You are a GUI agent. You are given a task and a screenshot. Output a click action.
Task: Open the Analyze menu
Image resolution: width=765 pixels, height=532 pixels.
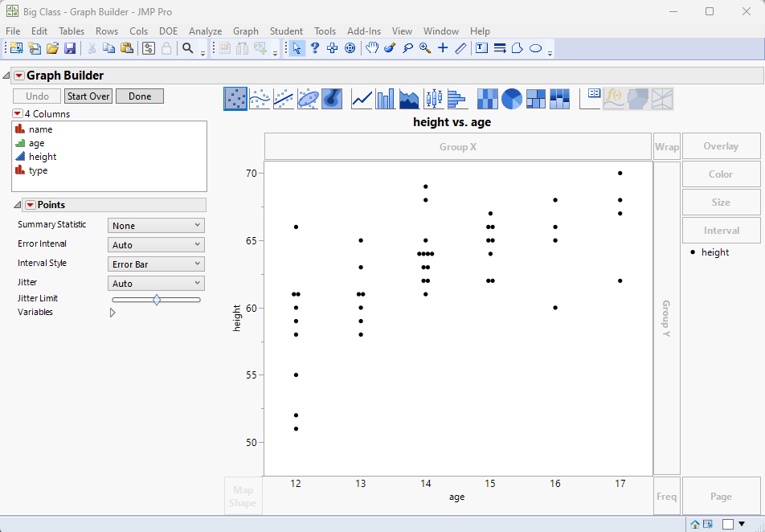coord(206,31)
